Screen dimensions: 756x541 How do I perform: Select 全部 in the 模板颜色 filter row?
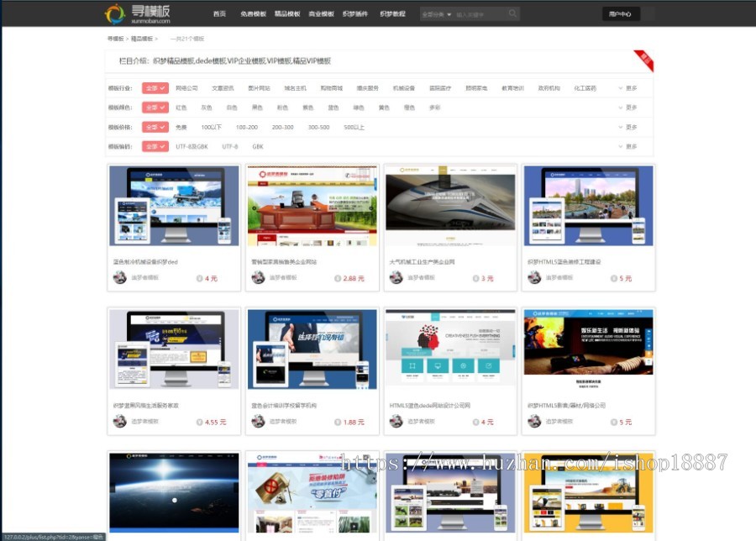point(155,108)
